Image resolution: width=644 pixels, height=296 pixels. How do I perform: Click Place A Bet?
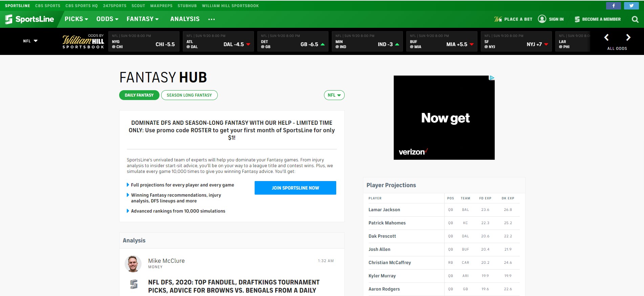click(x=513, y=19)
